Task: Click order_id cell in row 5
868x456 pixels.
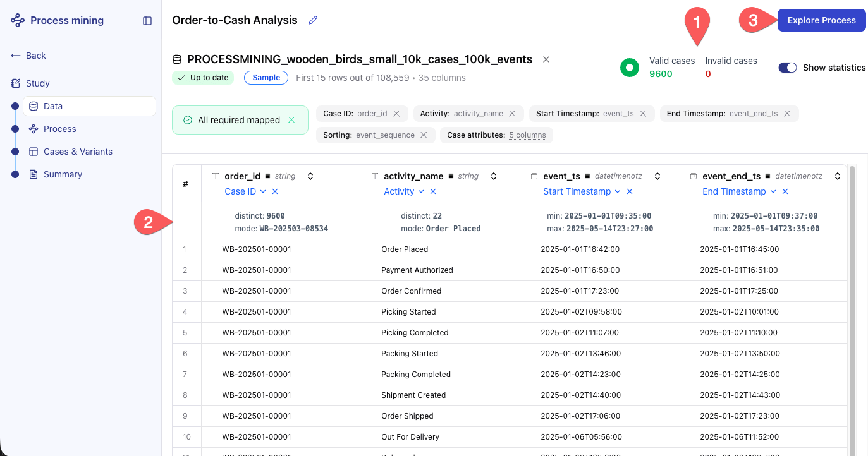Action: [257, 333]
